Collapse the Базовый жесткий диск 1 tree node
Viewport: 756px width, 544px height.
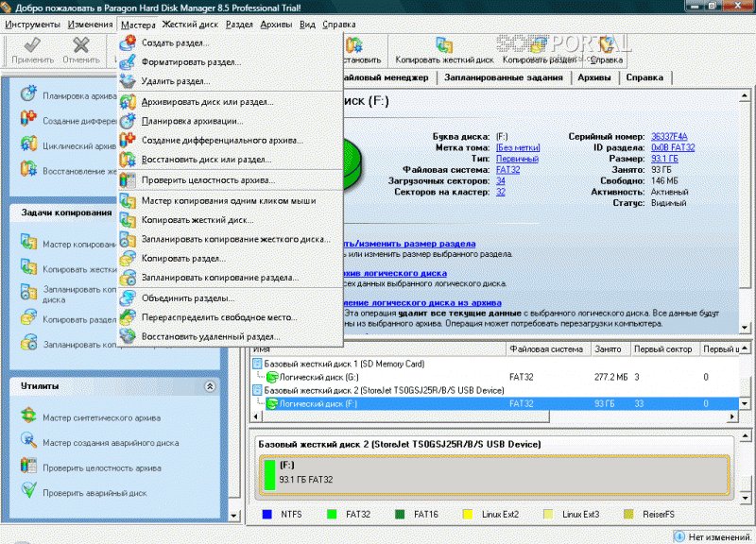point(255,363)
